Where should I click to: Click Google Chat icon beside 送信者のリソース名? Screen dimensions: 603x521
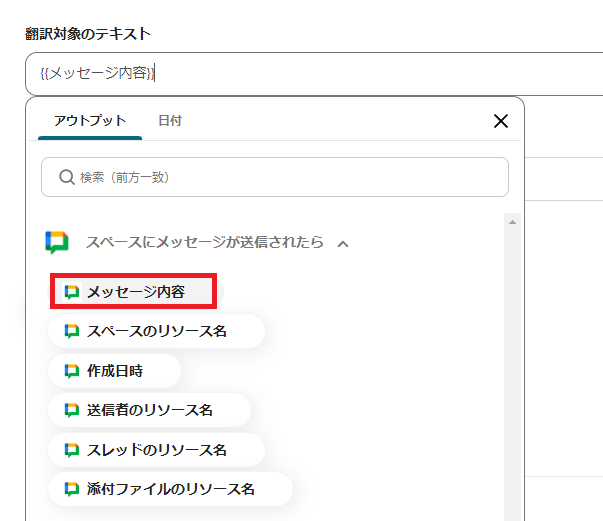click(72, 410)
